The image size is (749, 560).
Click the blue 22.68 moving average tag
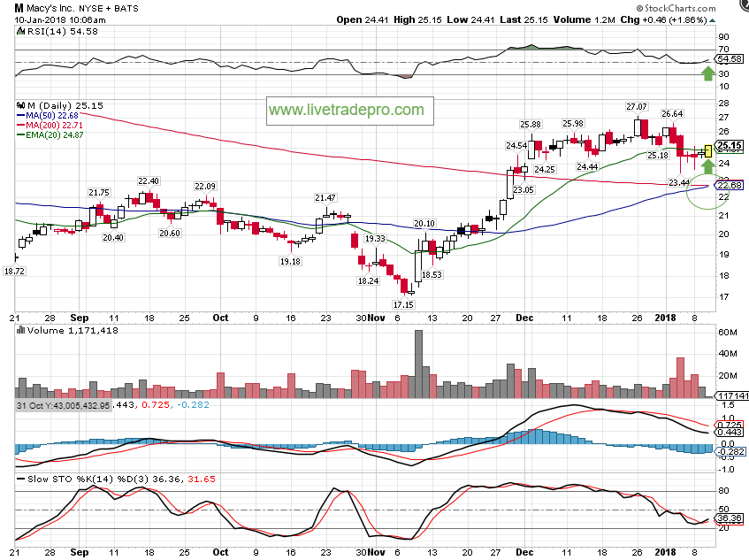point(728,184)
